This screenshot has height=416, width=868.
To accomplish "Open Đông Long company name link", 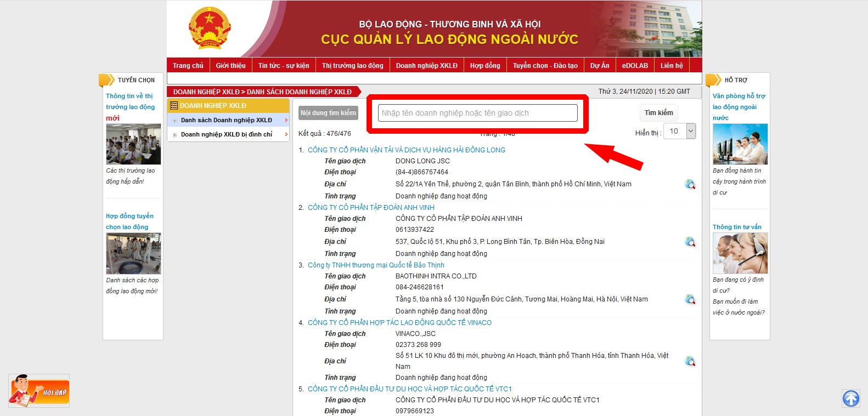I will pyautogui.click(x=407, y=150).
